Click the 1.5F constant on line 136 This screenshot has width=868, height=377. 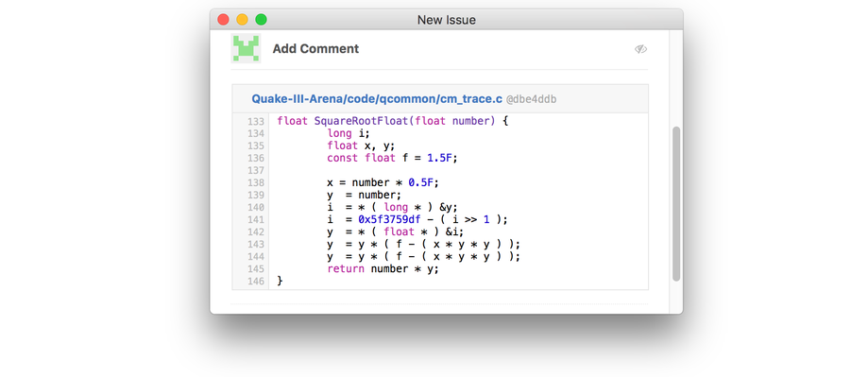442,158
